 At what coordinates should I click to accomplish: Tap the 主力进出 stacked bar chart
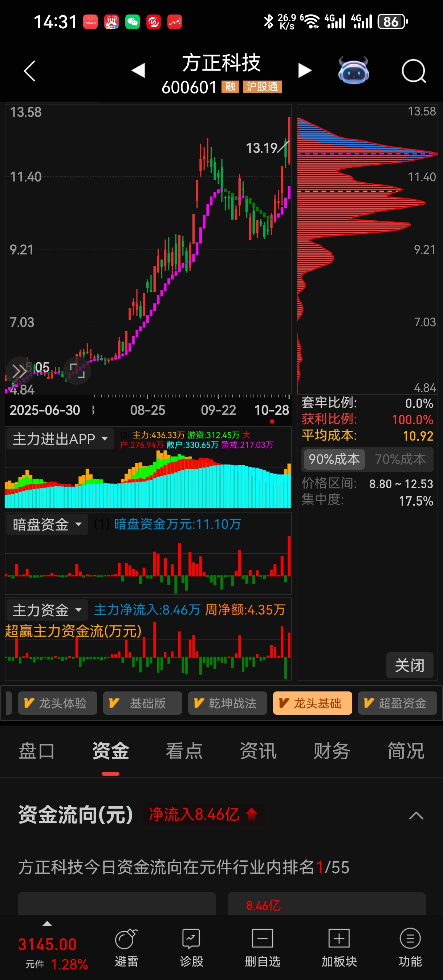coord(148,480)
